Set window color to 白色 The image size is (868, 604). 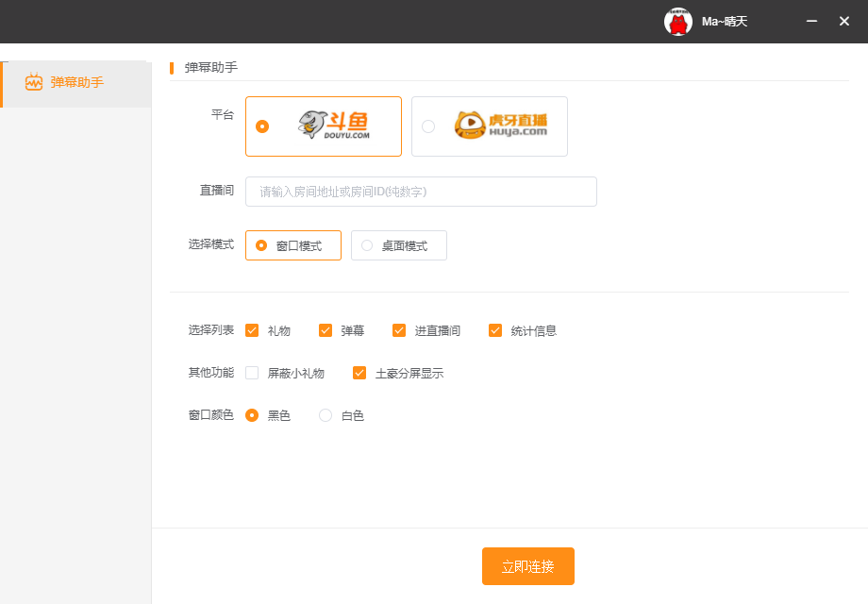(x=325, y=415)
